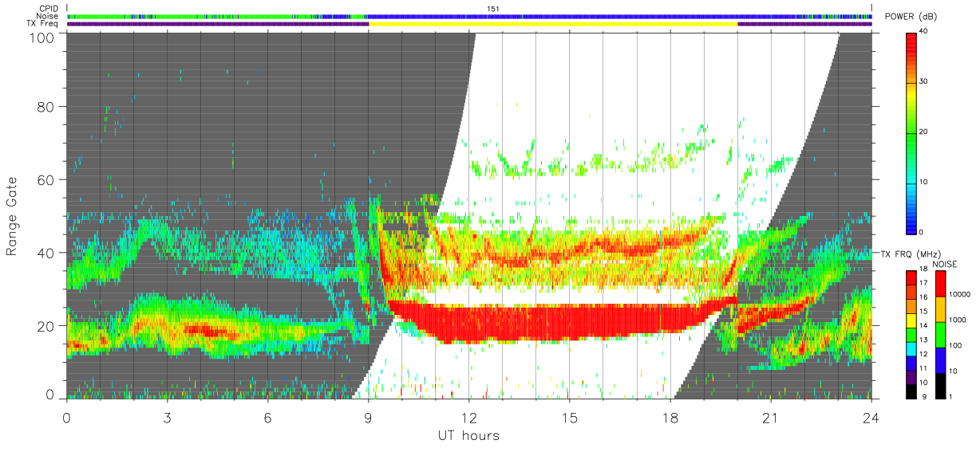The image size is (980, 452).
Task: Click the 40 tick on the Range Gate axis
Action: tap(46, 253)
